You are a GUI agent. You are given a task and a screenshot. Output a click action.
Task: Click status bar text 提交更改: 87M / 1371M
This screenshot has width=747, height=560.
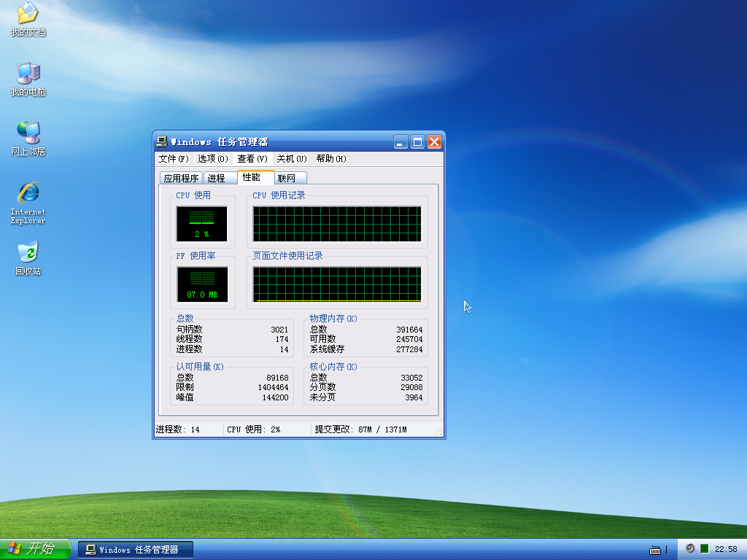360,429
